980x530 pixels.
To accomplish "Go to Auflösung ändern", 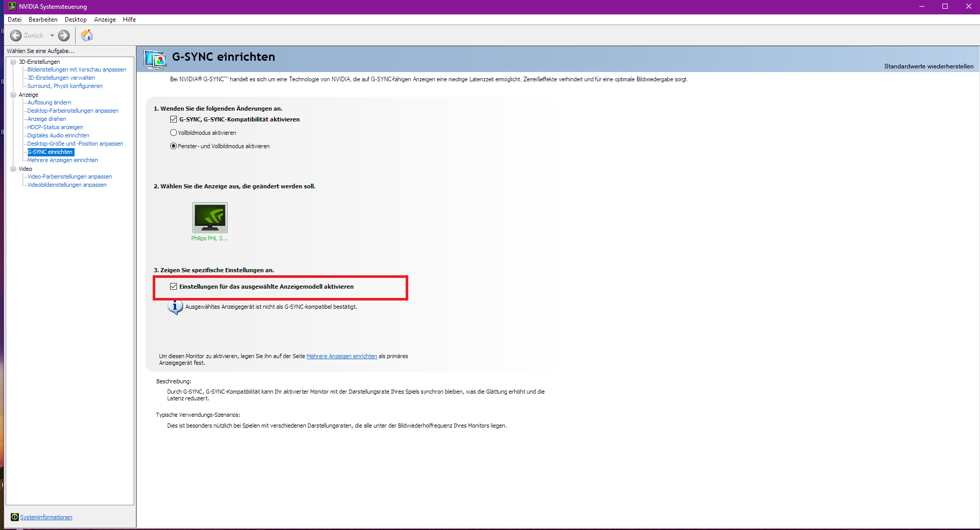I will click(x=49, y=102).
